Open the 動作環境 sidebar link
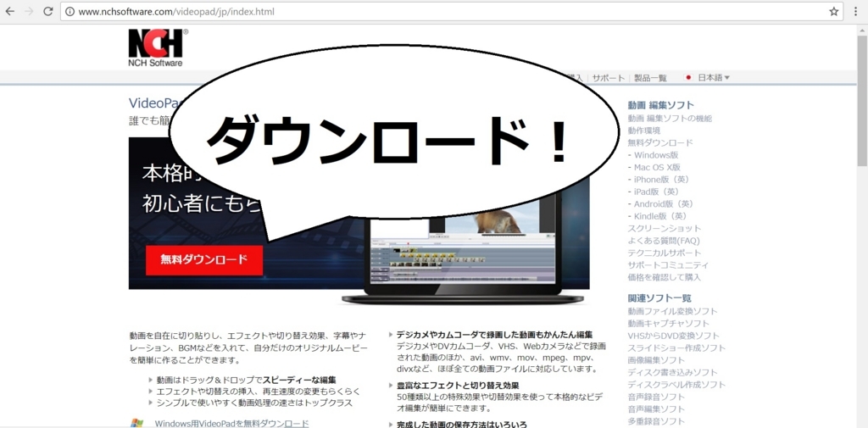The height and width of the screenshot is (428, 868). click(x=644, y=131)
